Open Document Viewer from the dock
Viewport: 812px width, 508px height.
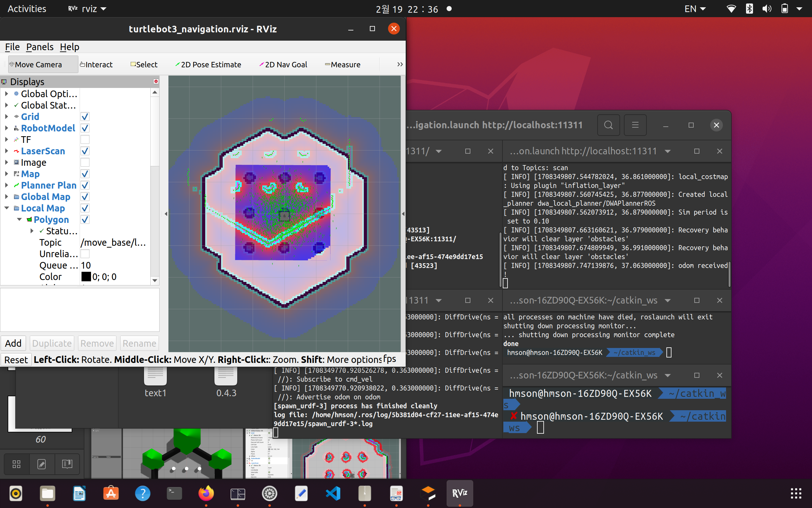coord(396,493)
